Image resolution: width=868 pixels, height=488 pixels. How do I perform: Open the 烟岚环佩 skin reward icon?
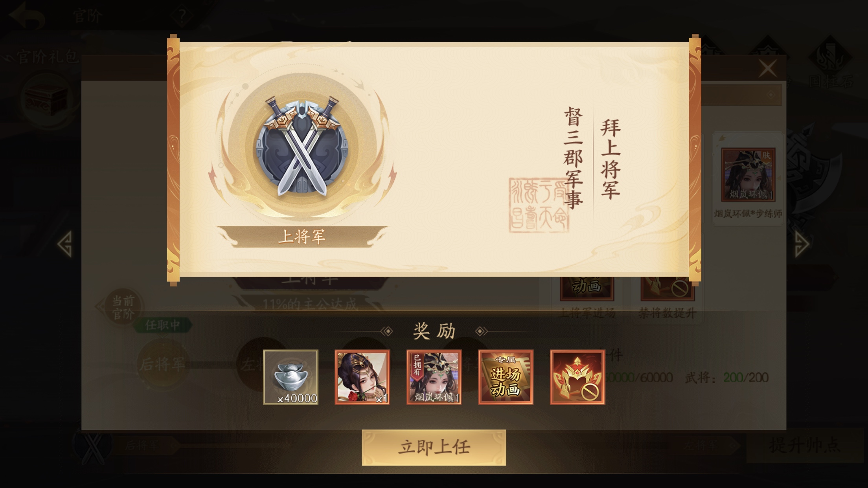434,377
